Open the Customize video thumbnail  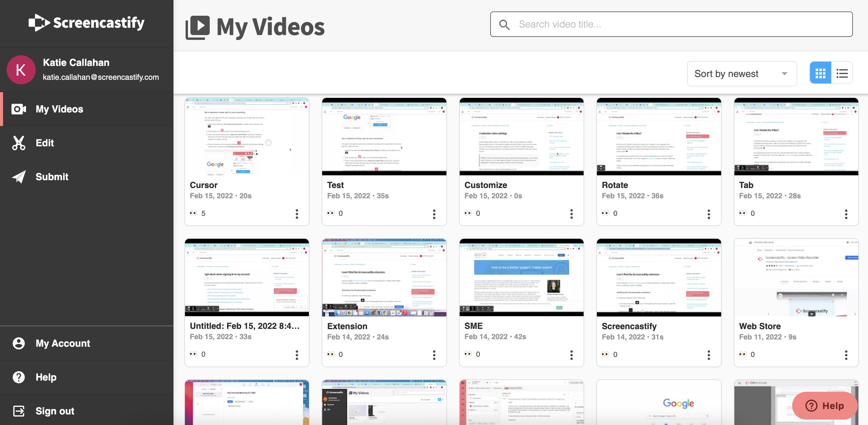click(522, 137)
